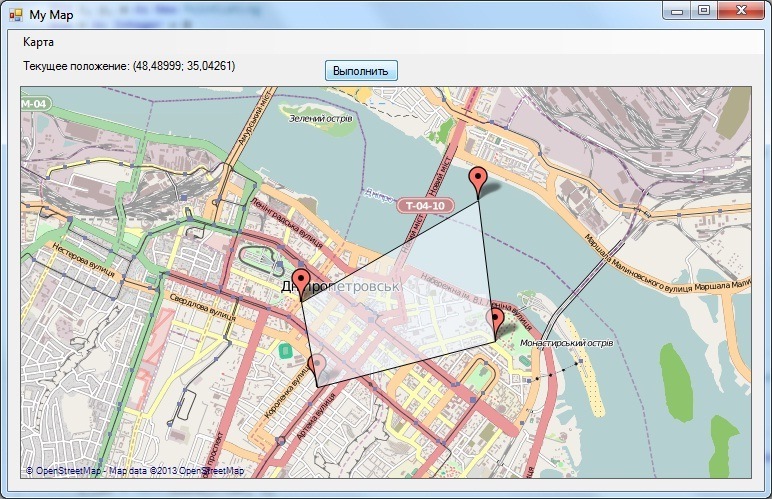Select the marker over Дніпропетровськ label
The width and height of the screenshot is (772, 499).
pyautogui.click(x=301, y=284)
